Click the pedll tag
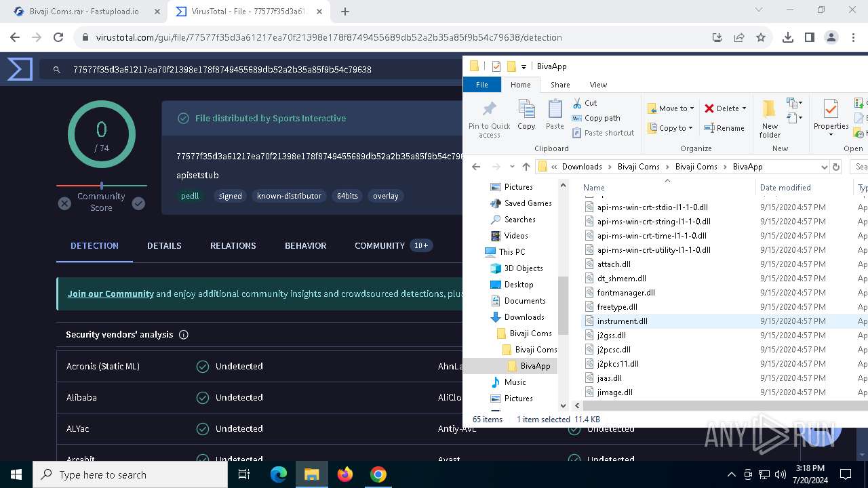 tap(190, 196)
